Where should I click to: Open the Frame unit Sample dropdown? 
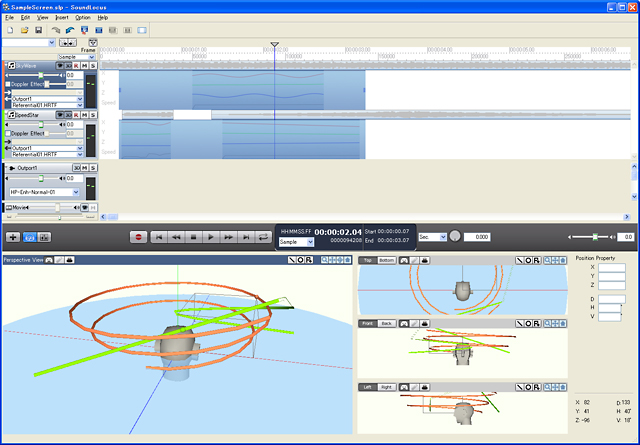(76, 57)
